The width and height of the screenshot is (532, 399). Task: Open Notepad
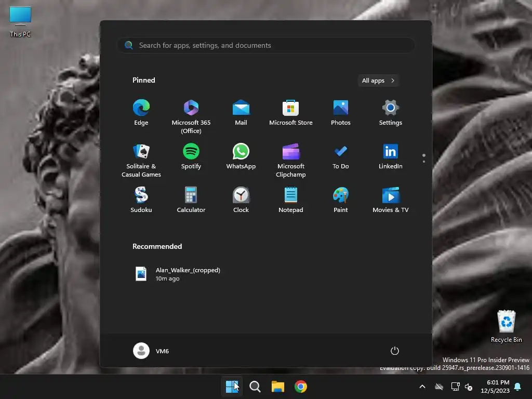point(291,200)
